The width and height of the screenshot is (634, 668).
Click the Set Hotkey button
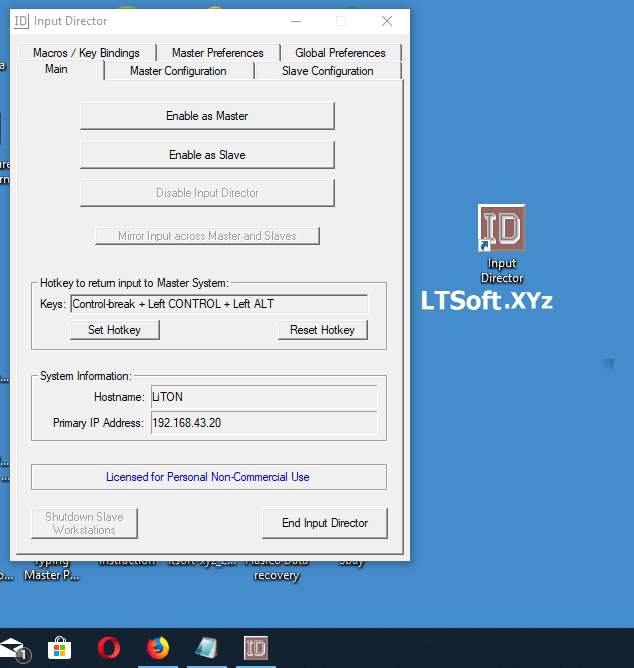tap(115, 330)
